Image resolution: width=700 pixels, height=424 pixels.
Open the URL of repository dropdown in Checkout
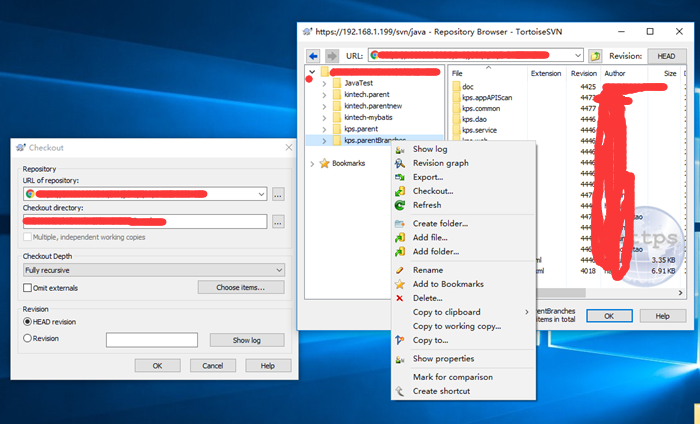click(x=261, y=194)
